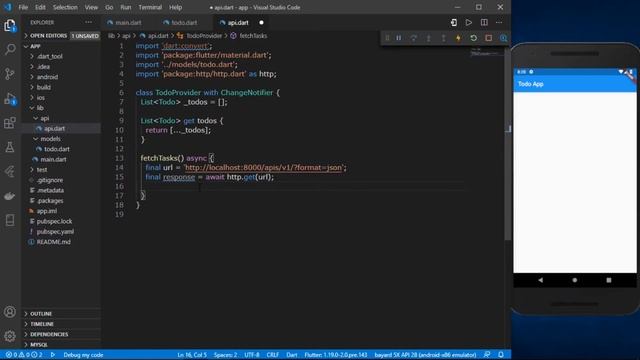The height and width of the screenshot is (360, 640).
Task: Split the editor right
Action: (x=484, y=22)
